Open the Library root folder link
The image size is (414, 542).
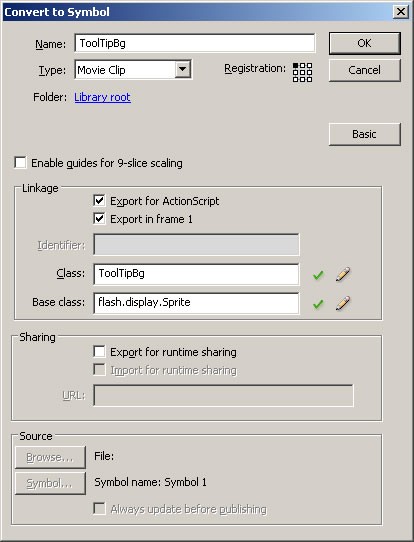click(x=102, y=97)
